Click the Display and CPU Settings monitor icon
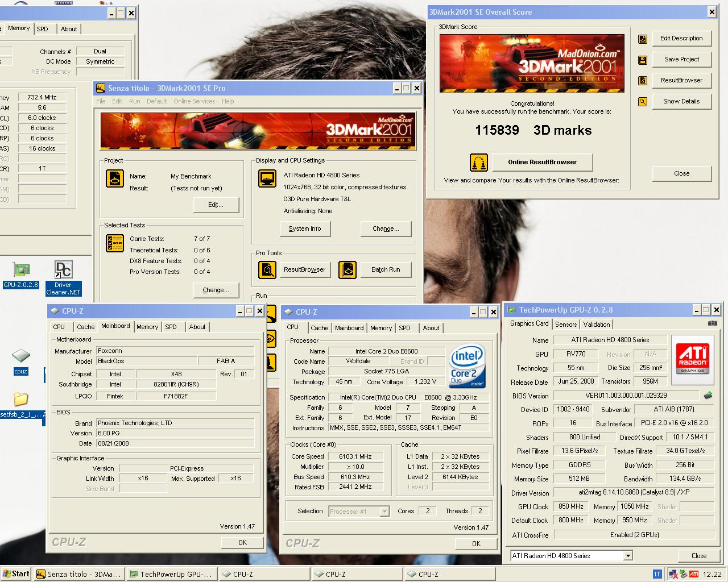The height and width of the screenshot is (582, 728). click(x=267, y=178)
